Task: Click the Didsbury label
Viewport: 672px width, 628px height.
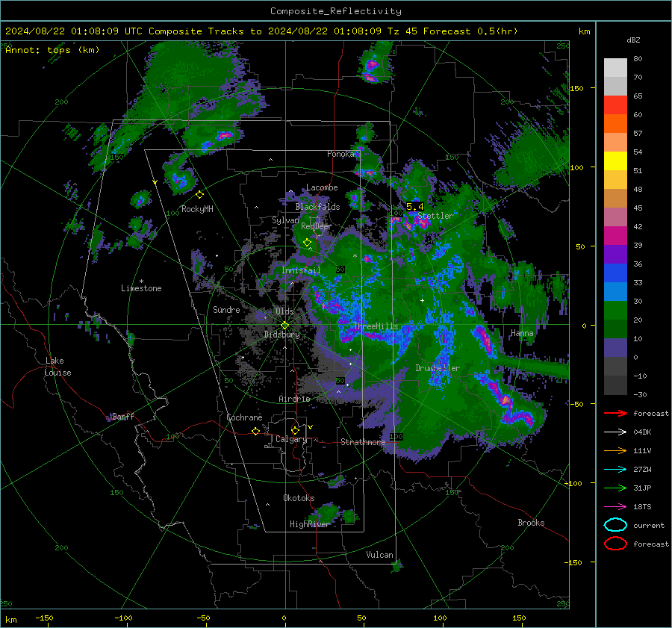Action: pos(281,335)
